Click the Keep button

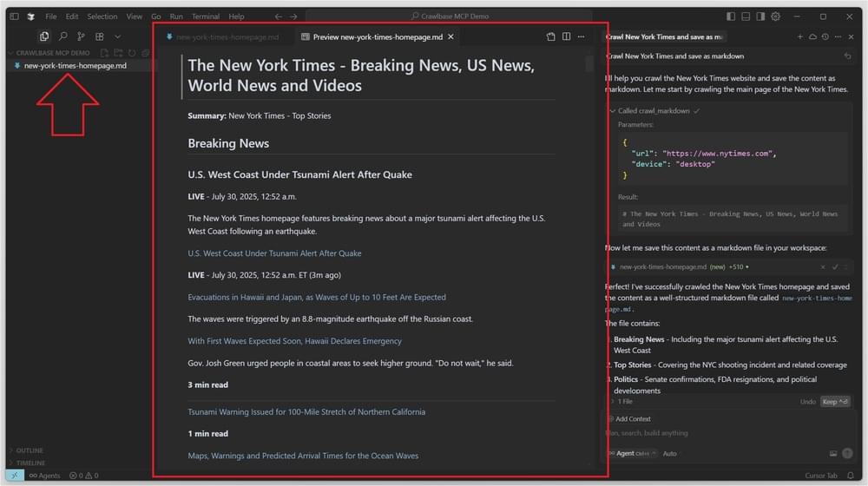(834, 402)
